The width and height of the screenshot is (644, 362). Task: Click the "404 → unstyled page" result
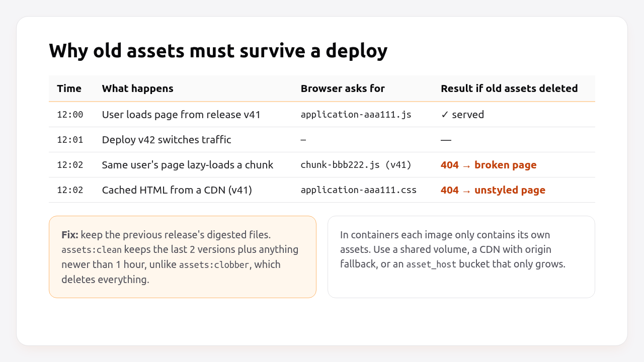coord(493,190)
